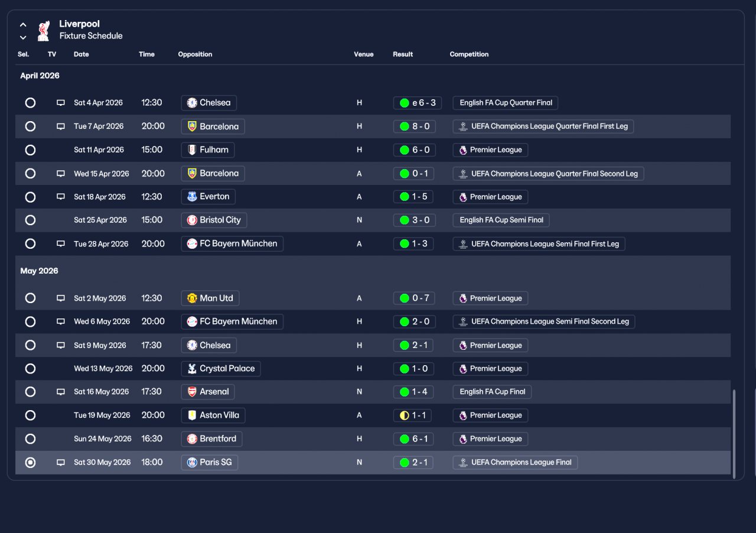Viewport: 756px width, 533px height.
Task: Sort by the Date column header
Action: pyautogui.click(x=82, y=54)
